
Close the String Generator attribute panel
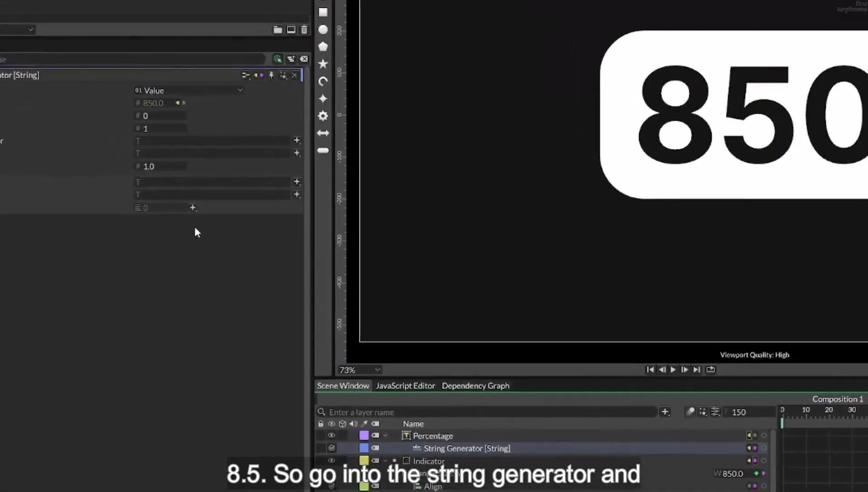coord(294,75)
